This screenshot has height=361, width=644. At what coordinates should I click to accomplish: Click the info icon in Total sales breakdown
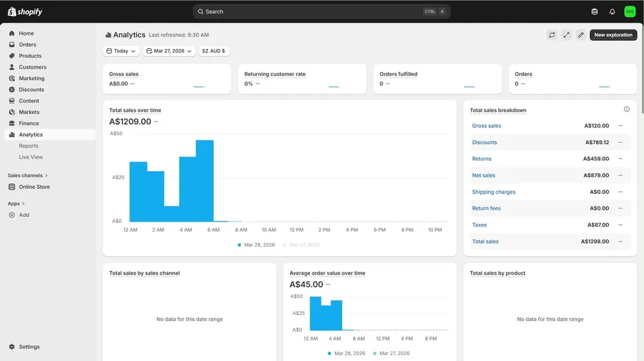[x=627, y=109]
